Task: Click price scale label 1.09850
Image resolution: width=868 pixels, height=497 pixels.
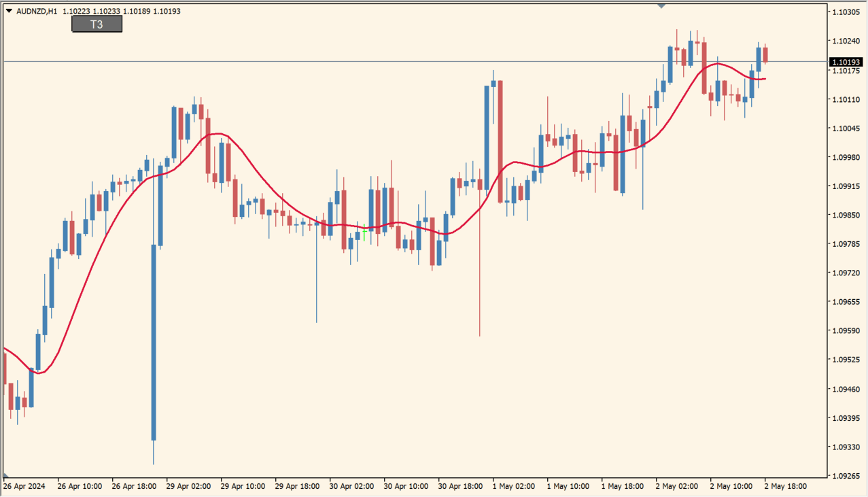Action: (846, 216)
